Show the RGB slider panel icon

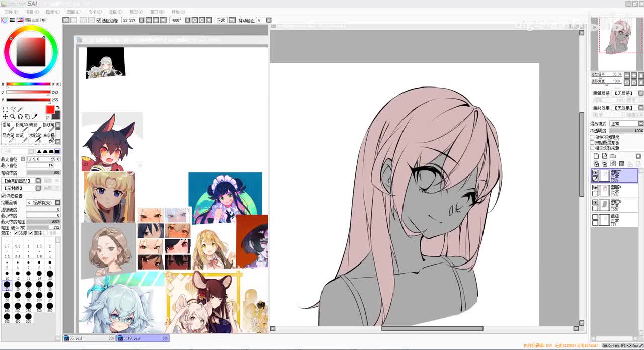pyautogui.click(x=12, y=20)
